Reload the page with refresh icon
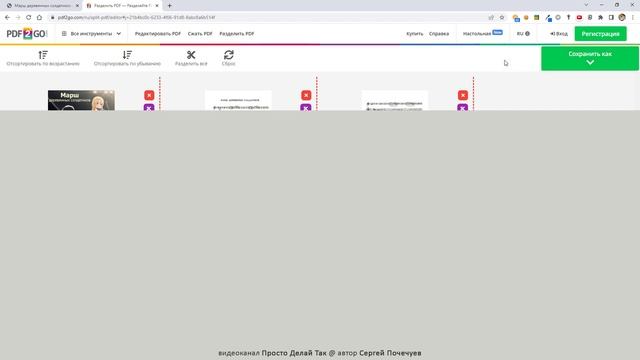640x360 pixels. [x=28, y=18]
